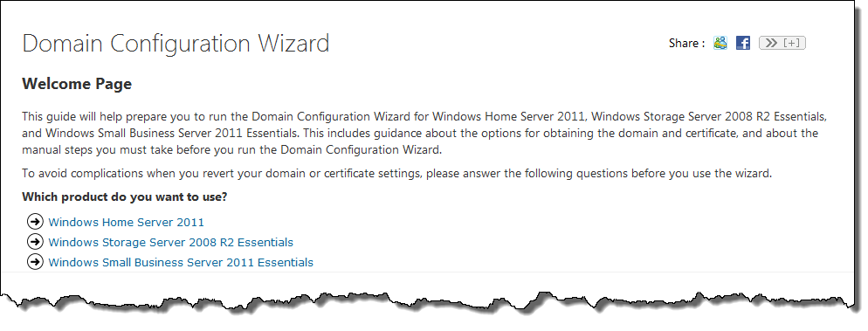Click the Domain Configuration Wizard page title
The image size is (868, 331).
pos(176,43)
